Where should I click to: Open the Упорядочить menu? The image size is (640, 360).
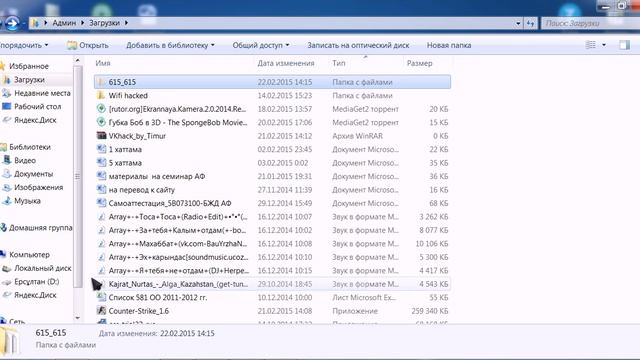click(24, 45)
